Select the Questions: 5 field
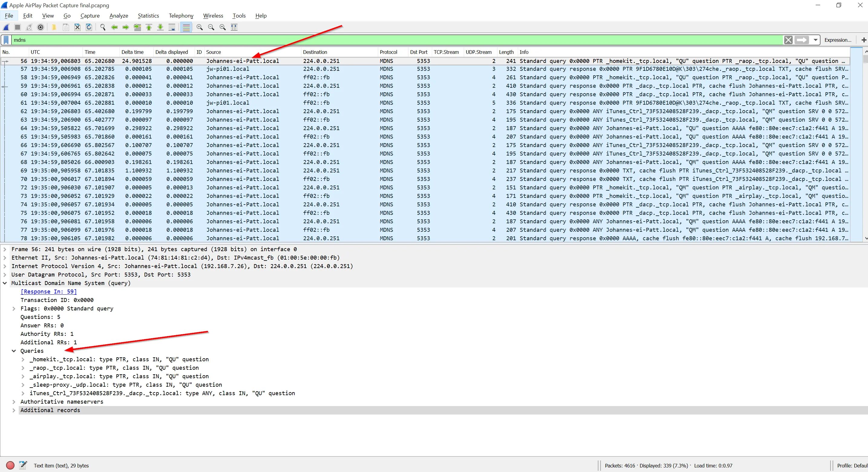The height and width of the screenshot is (472, 868). [x=41, y=317]
